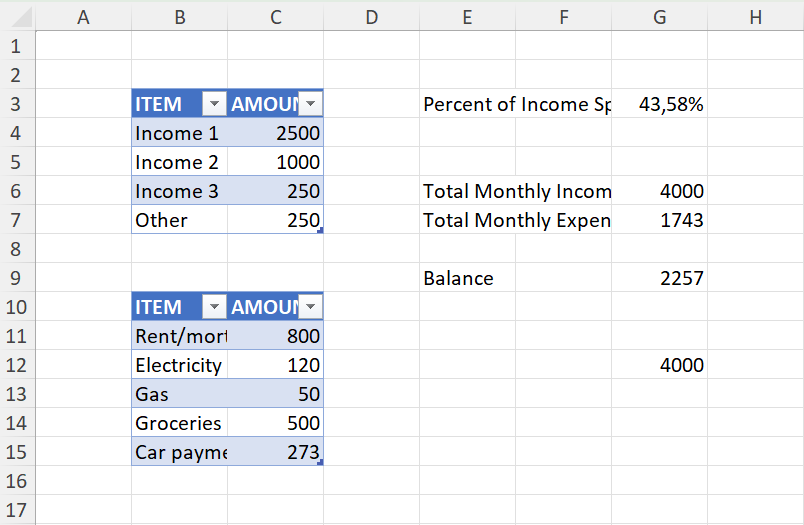Image resolution: width=804 pixels, height=525 pixels.
Task: Select column G header
Action: [x=659, y=17]
